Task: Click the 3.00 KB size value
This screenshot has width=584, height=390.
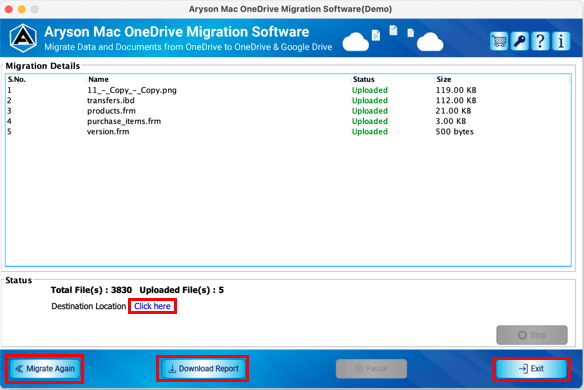Action: pos(451,121)
